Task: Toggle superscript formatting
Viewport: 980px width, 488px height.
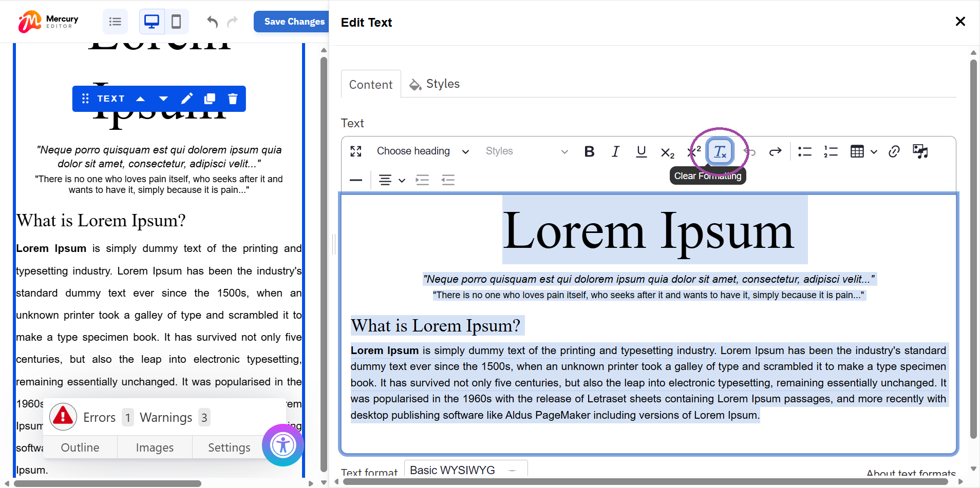Action: pos(692,151)
